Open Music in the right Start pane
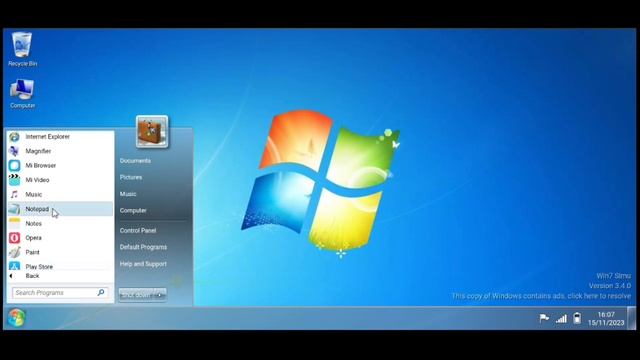 pyautogui.click(x=128, y=194)
